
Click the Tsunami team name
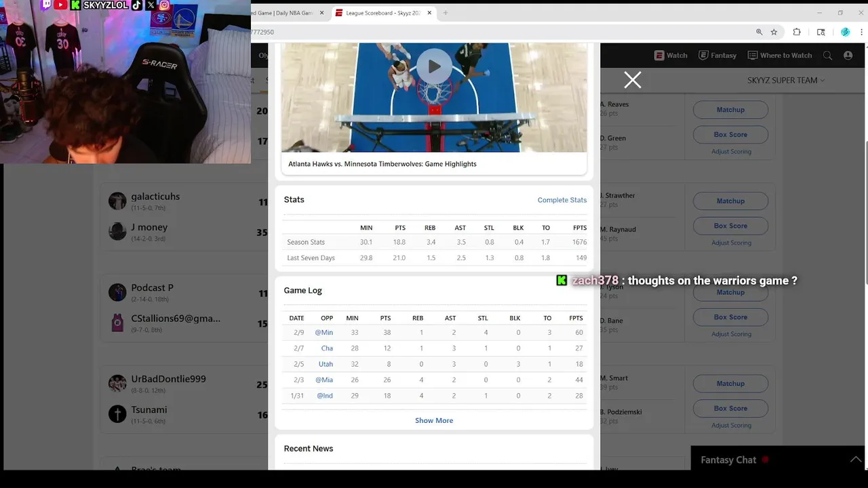(149, 409)
